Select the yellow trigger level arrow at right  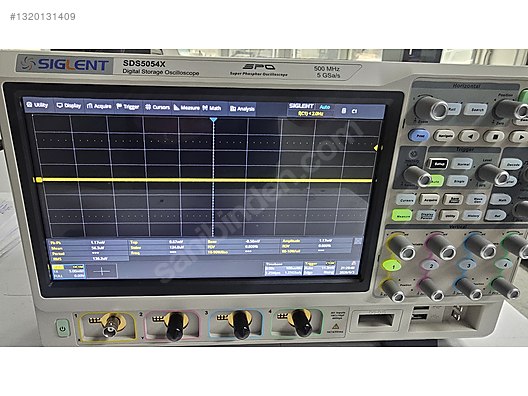376,148
